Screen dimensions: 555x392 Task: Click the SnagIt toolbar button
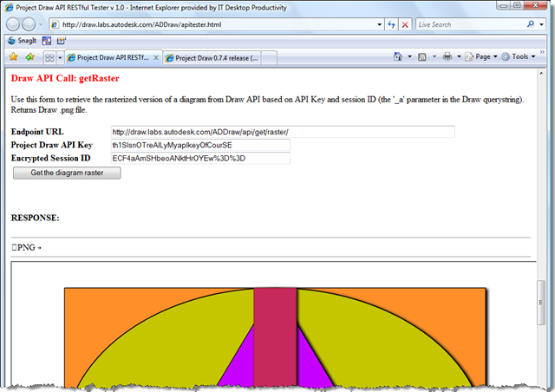[x=21, y=41]
